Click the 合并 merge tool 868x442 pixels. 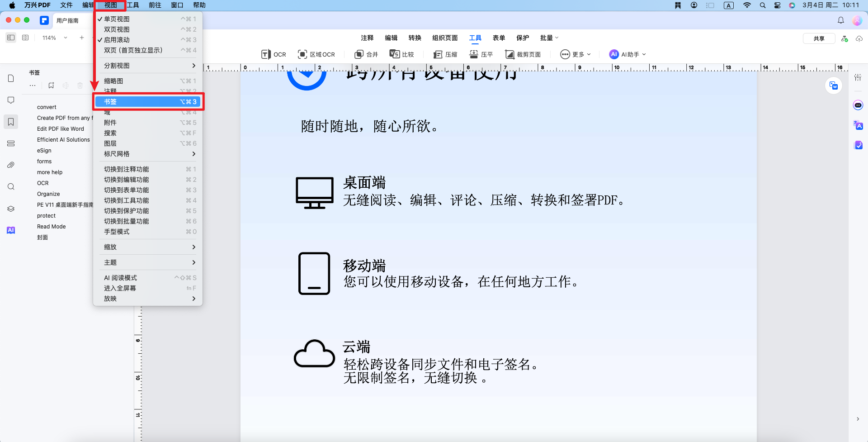(x=366, y=54)
